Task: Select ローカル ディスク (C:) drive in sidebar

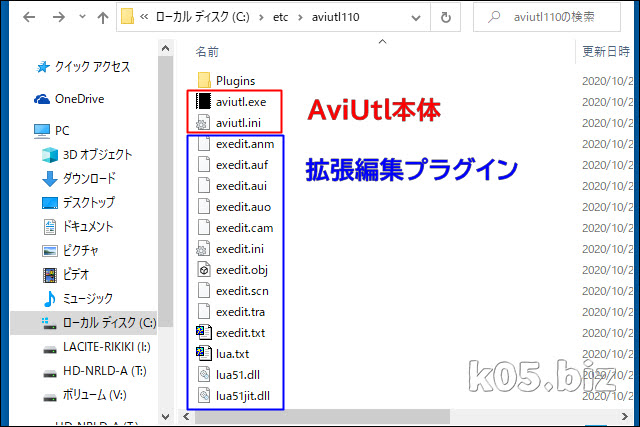Action: coord(109,323)
